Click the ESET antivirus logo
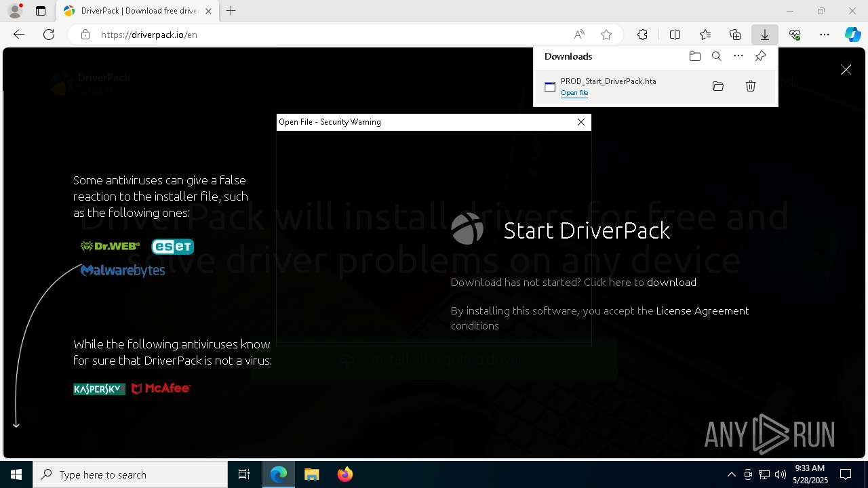Screen dimensions: 868x488 [172, 246]
